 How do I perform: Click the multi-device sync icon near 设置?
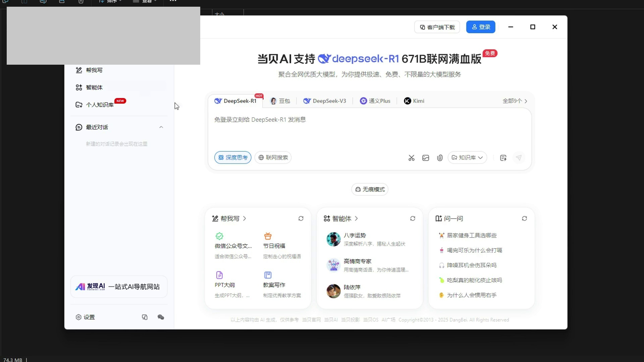point(145,317)
